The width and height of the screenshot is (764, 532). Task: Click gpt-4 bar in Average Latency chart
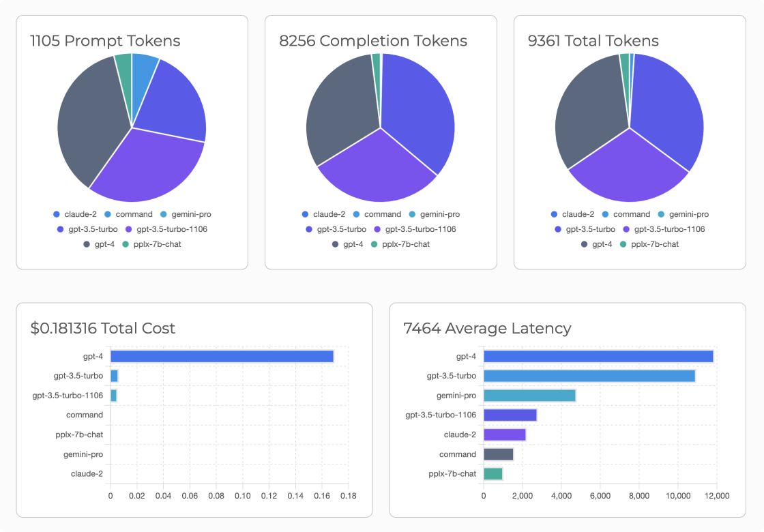tap(598, 356)
